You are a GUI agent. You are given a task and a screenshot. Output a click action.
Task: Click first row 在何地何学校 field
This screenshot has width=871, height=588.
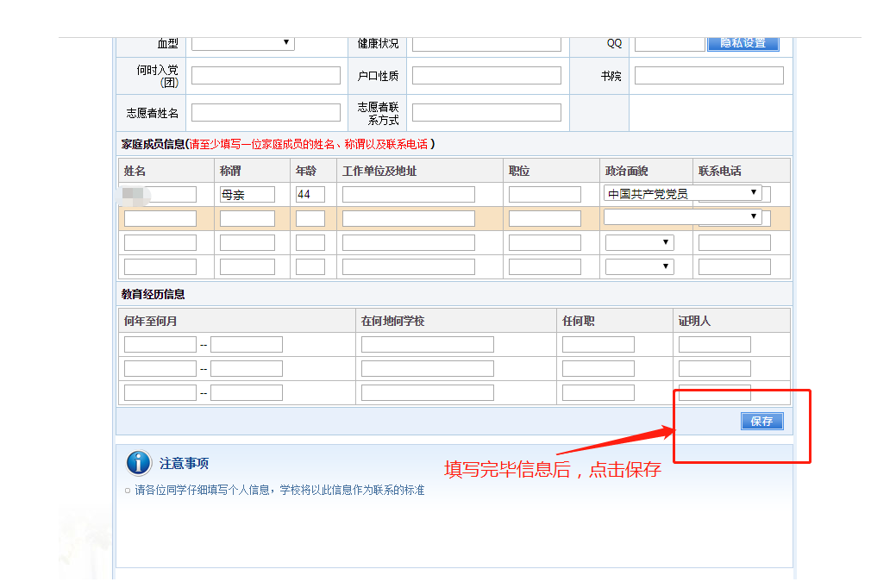click(427, 345)
